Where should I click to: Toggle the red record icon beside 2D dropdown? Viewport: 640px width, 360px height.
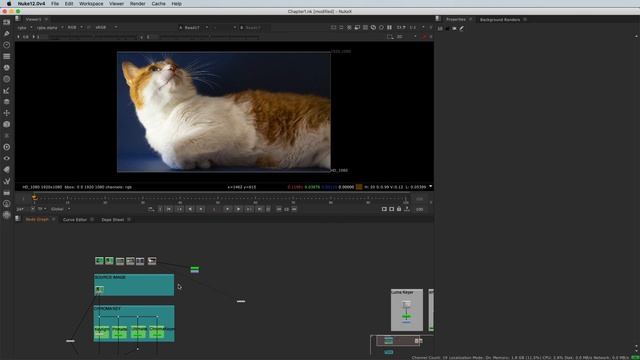click(424, 37)
